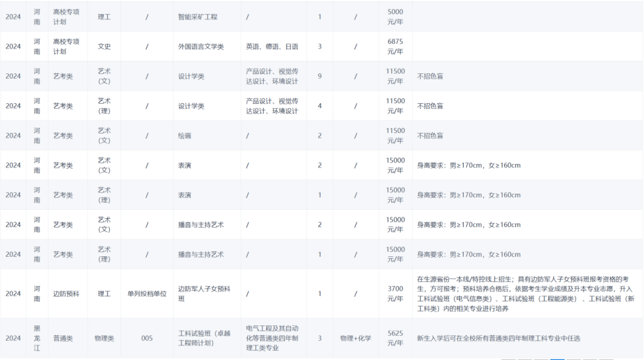Image resolution: width=644 pixels, height=360 pixels.
Task: Select 理工 in the 智能采矿工程 row
Action: click(x=104, y=17)
